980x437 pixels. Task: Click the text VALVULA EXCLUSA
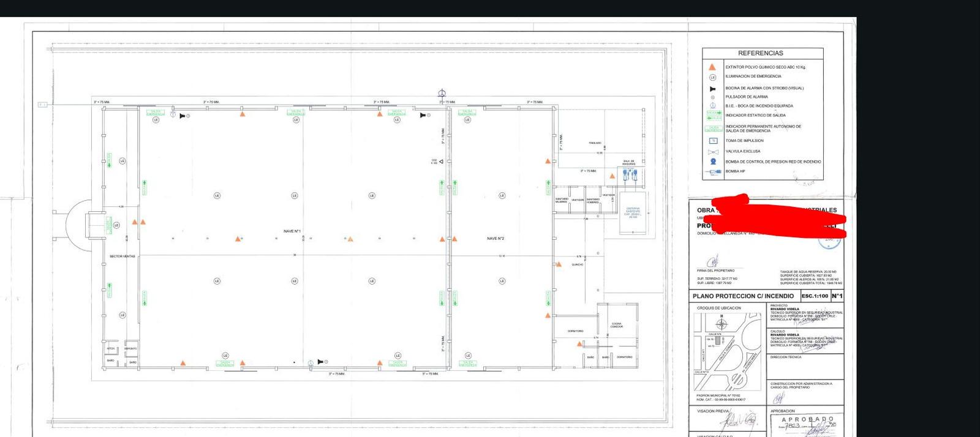743,151
